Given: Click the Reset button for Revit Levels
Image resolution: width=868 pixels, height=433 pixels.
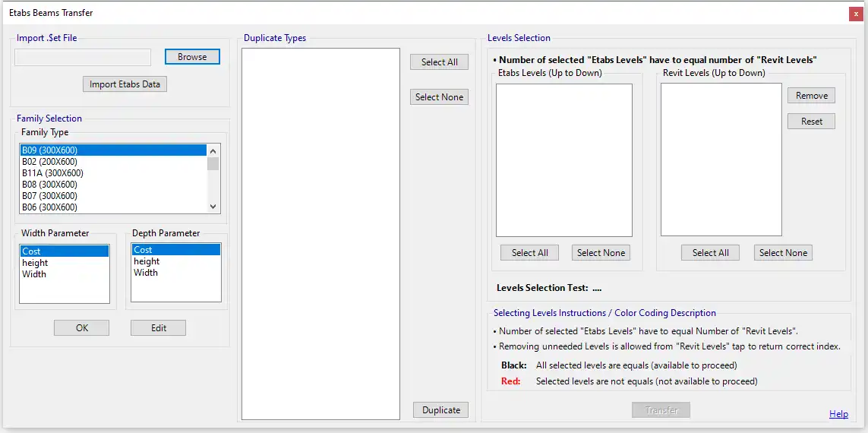Looking at the screenshot, I should click(x=812, y=122).
